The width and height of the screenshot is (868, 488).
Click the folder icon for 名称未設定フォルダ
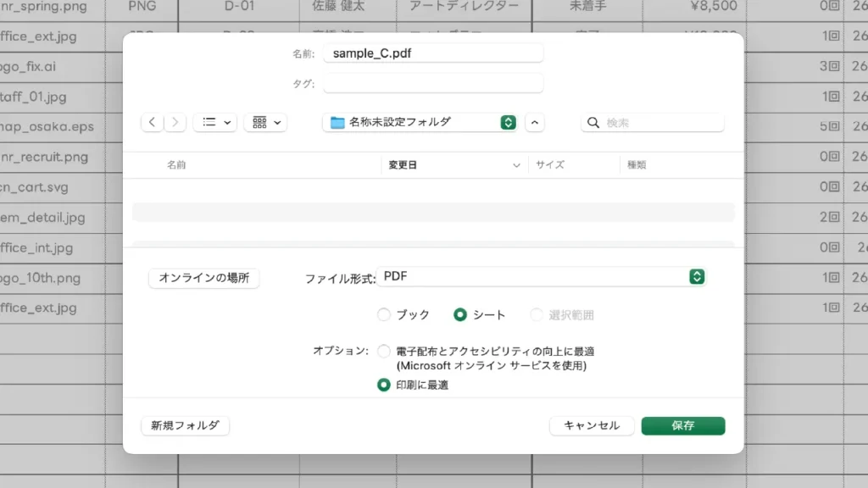(337, 122)
